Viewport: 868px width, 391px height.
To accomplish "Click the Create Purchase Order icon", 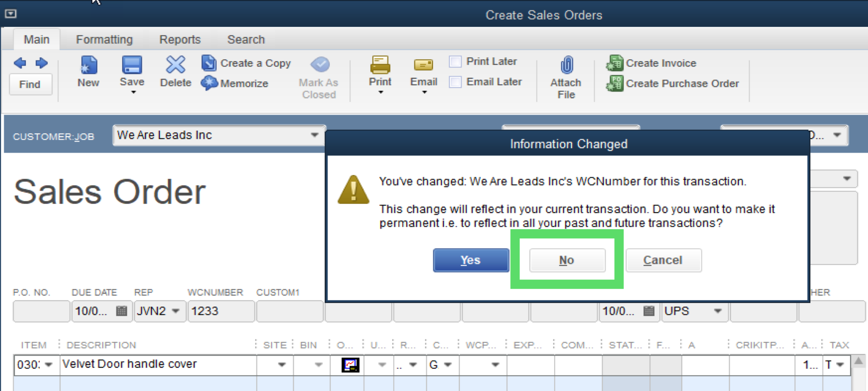I will [615, 84].
